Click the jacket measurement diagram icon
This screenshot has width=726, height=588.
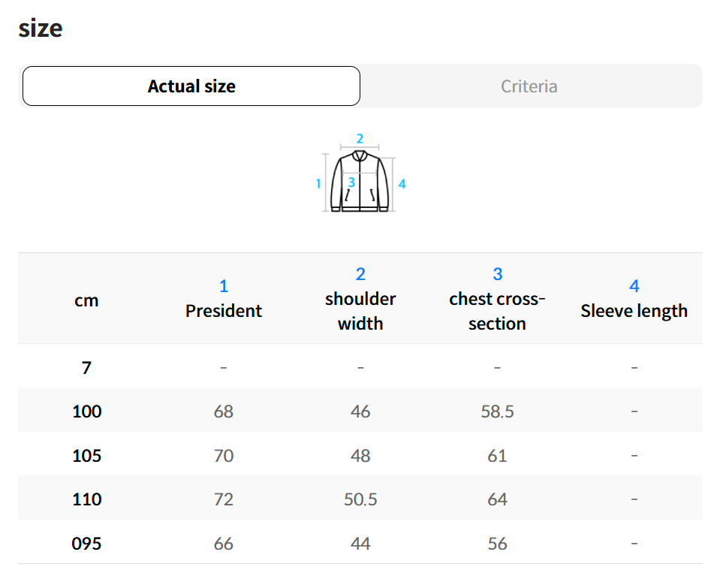point(360,181)
